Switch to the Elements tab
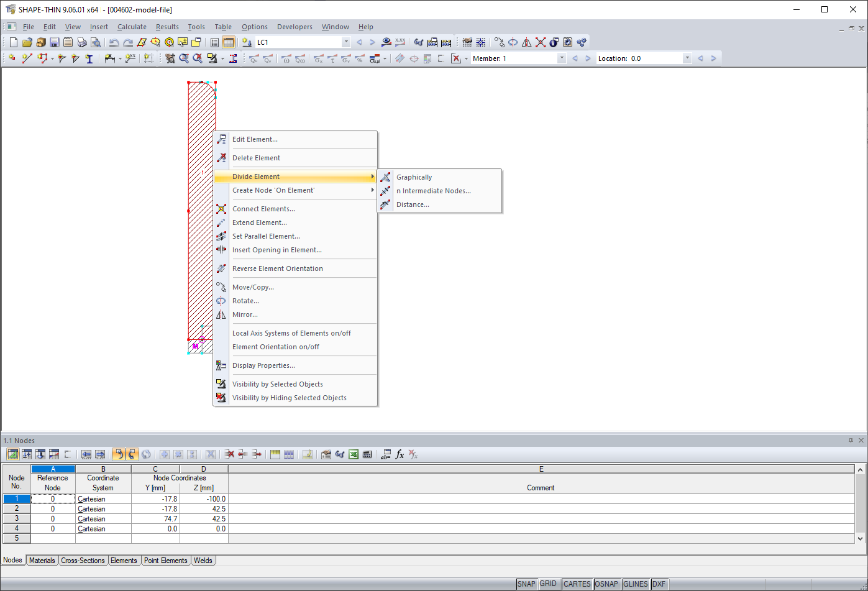The width and height of the screenshot is (868, 591). (x=124, y=561)
